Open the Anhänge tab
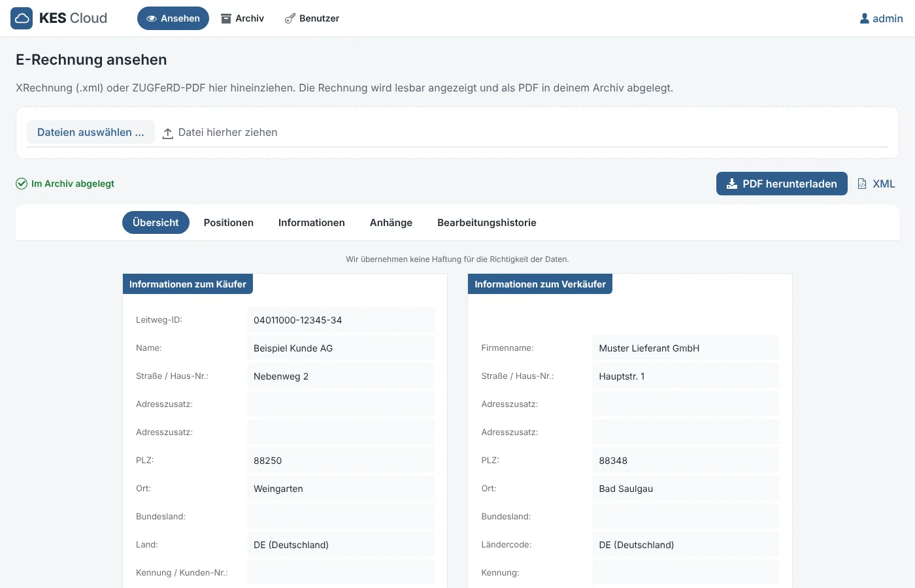This screenshot has width=915, height=588. tap(391, 222)
